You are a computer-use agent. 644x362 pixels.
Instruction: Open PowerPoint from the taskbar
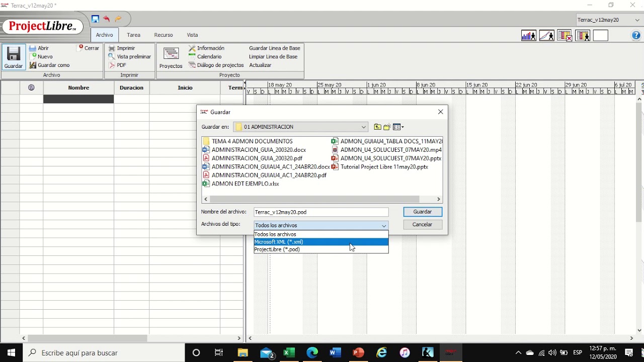358,353
